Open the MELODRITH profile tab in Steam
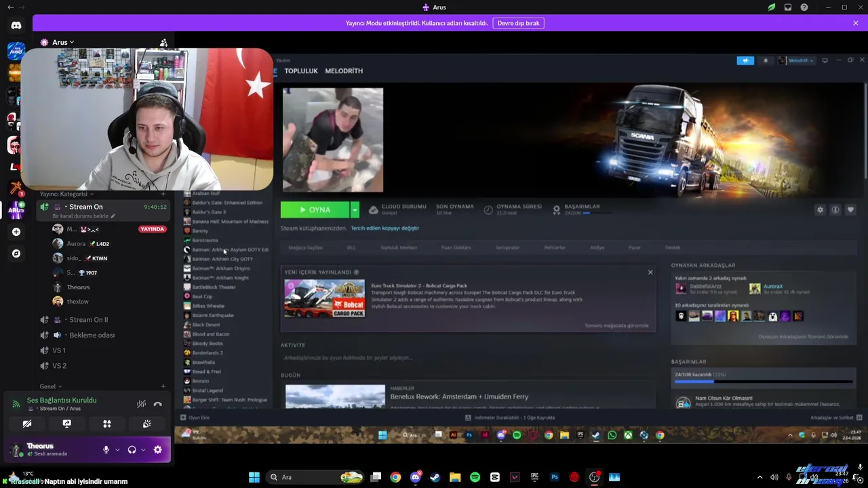 pyautogui.click(x=344, y=70)
